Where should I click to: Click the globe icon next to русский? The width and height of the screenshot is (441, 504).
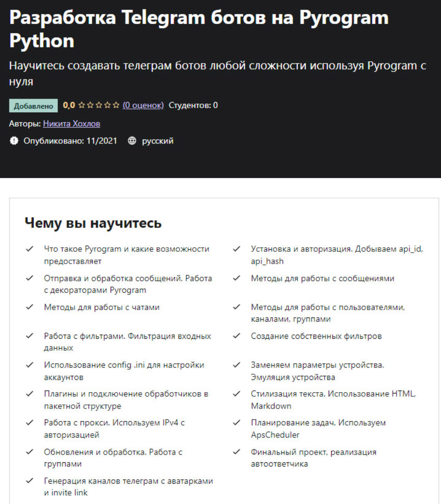tap(131, 141)
